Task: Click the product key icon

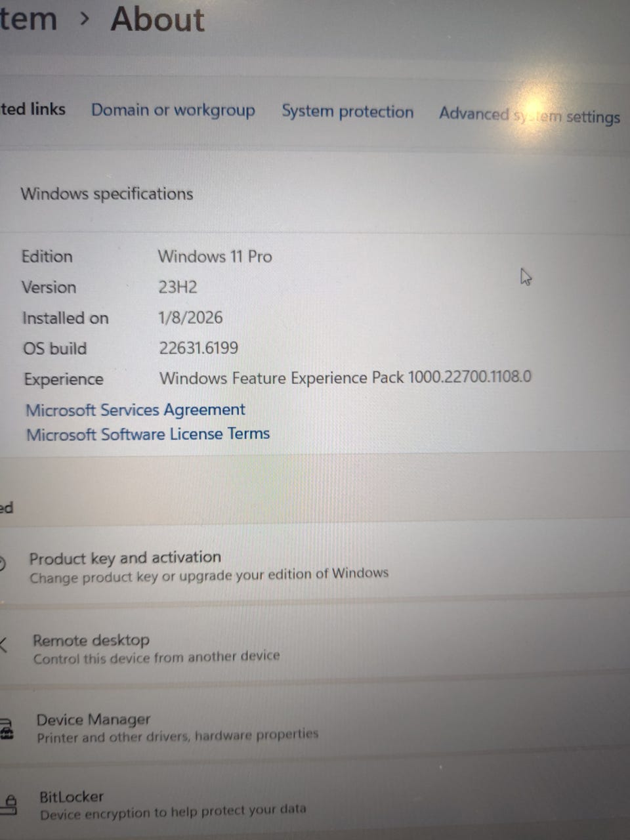Action: click(3, 563)
